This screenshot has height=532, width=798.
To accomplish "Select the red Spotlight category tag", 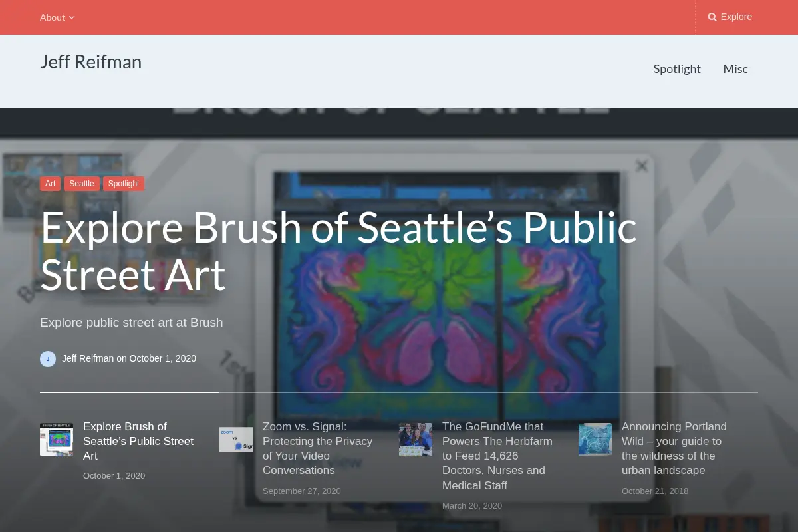I will (124, 184).
